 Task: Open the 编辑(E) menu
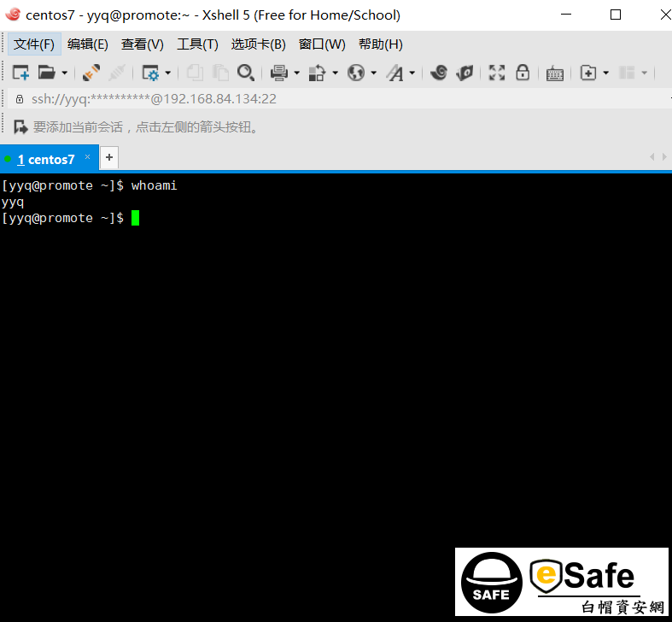coord(88,44)
